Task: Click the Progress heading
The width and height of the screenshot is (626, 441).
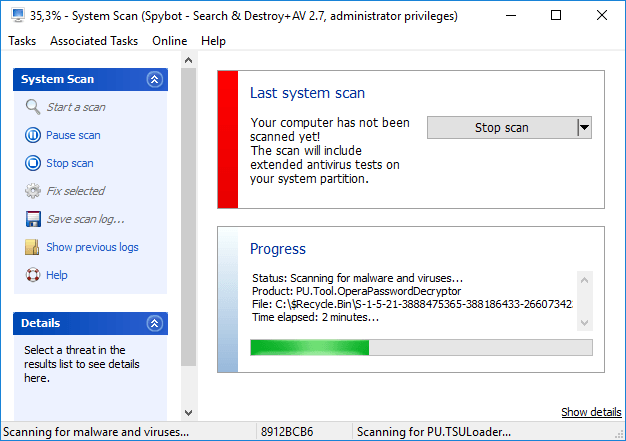Action: (278, 249)
